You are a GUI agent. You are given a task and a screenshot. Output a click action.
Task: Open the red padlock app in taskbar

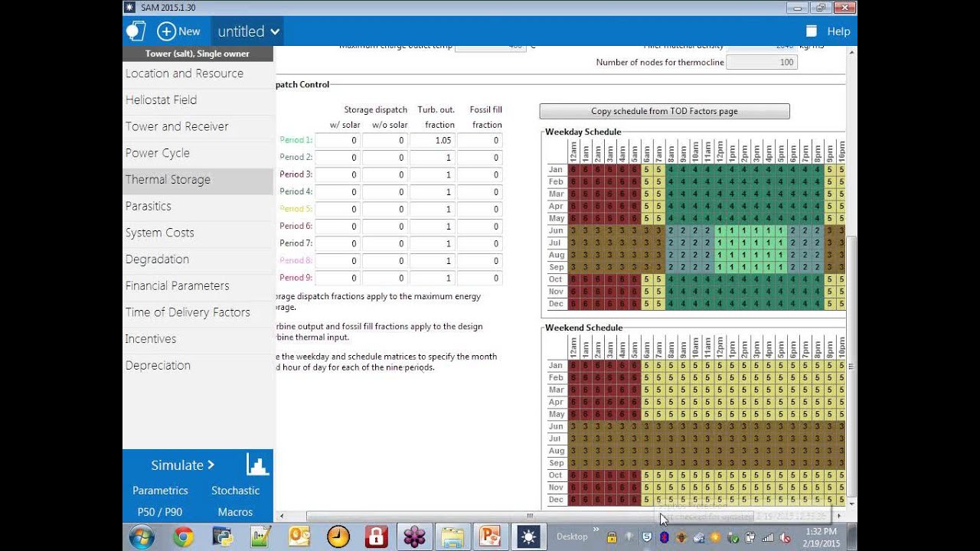tap(376, 536)
